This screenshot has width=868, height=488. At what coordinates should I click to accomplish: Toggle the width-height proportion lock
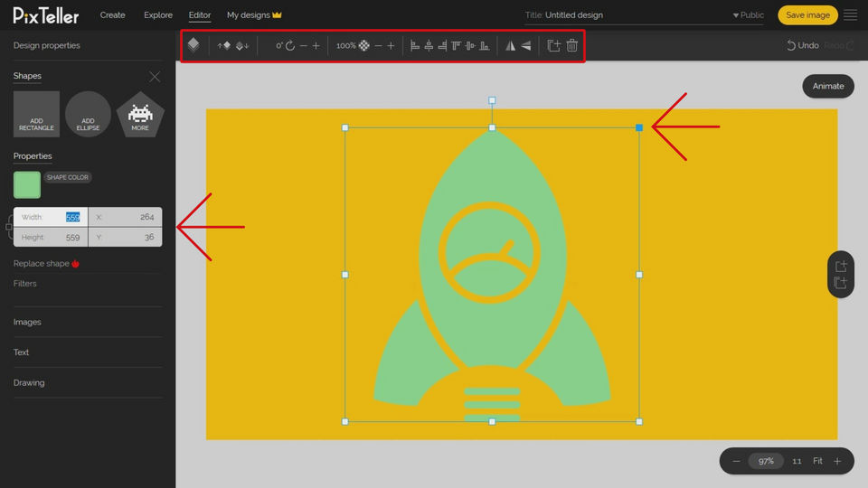coord(9,227)
